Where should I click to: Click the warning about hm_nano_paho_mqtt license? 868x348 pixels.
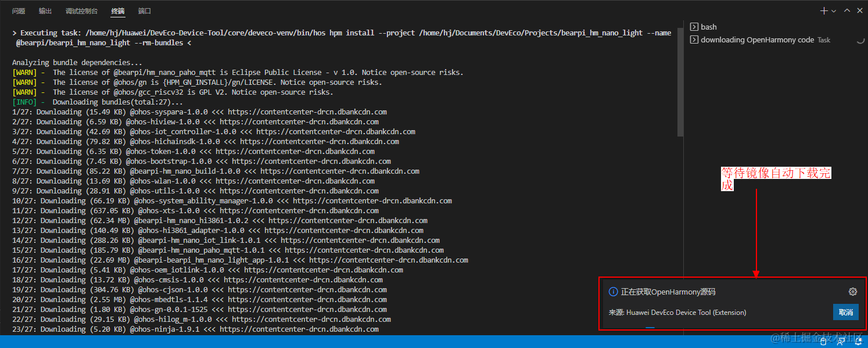(x=238, y=72)
